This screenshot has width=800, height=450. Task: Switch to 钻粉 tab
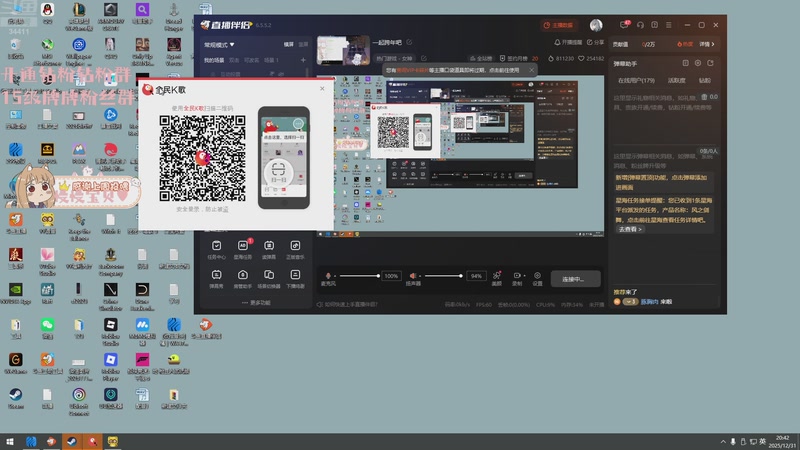705,81
